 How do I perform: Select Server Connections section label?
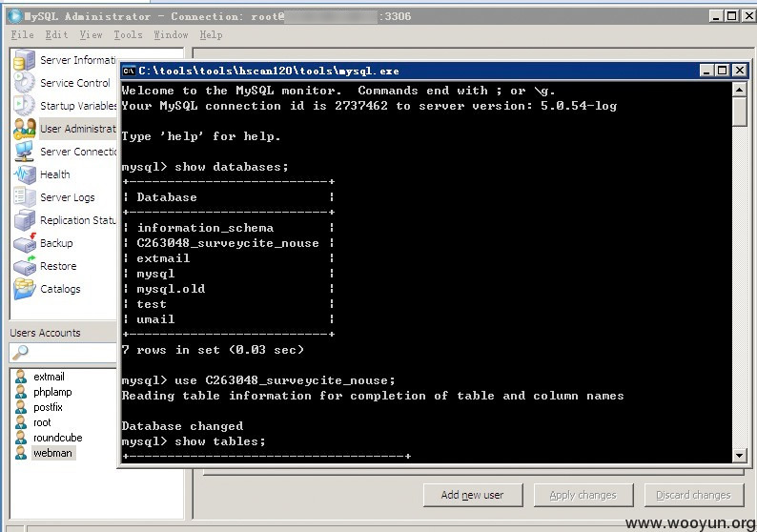click(x=78, y=152)
